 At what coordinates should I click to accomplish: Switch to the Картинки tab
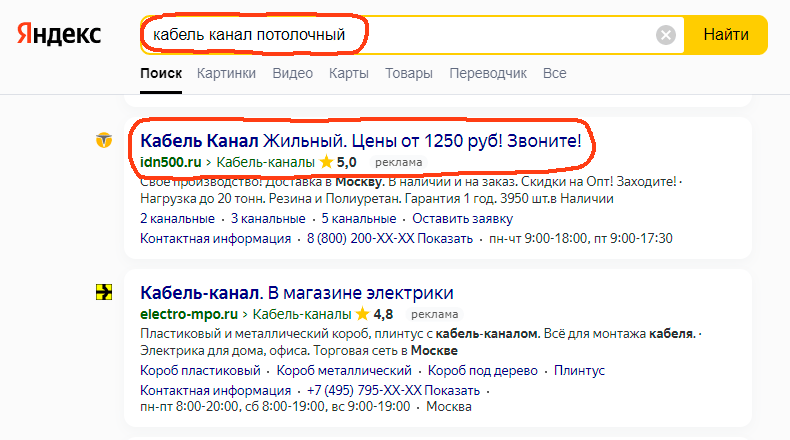coord(226,73)
